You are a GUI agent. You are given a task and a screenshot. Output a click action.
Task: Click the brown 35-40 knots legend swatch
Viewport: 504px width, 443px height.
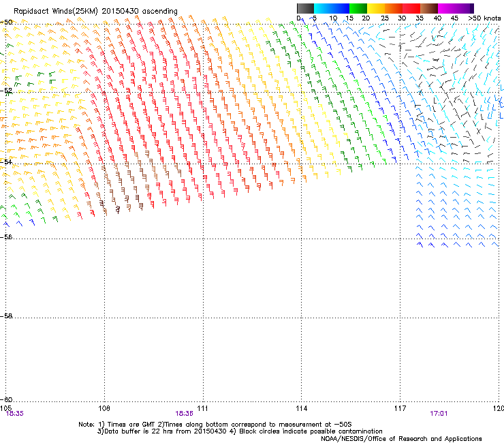(x=429, y=8)
